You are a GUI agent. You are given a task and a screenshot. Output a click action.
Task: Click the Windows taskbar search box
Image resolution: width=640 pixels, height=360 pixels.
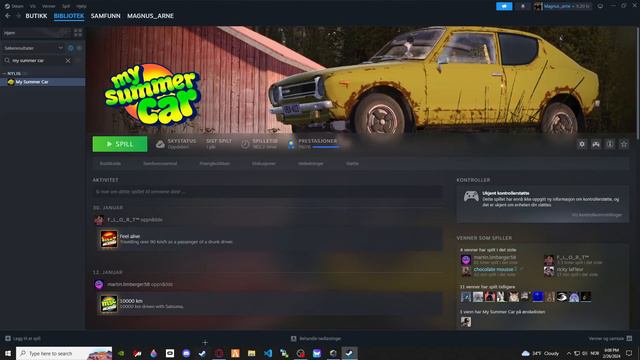click(x=64, y=353)
